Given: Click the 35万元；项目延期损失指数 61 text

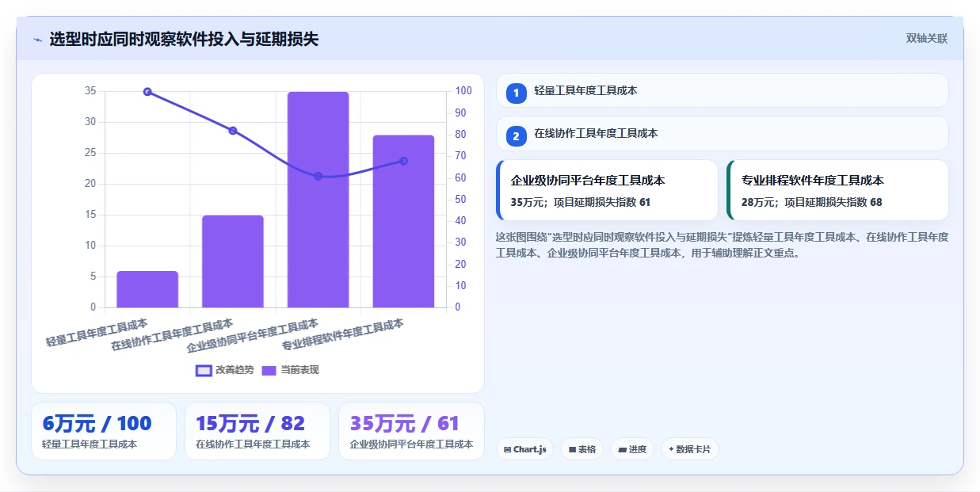Looking at the screenshot, I should (581, 202).
